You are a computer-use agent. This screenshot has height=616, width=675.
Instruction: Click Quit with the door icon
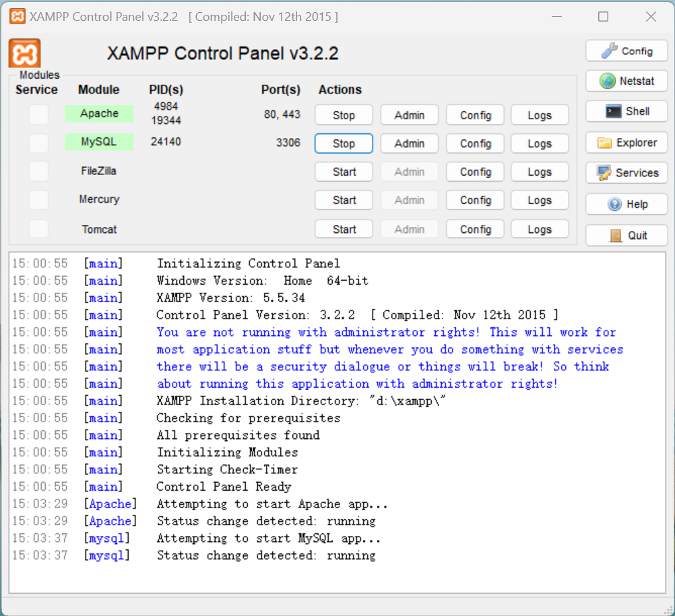pyautogui.click(x=626, y=236)
